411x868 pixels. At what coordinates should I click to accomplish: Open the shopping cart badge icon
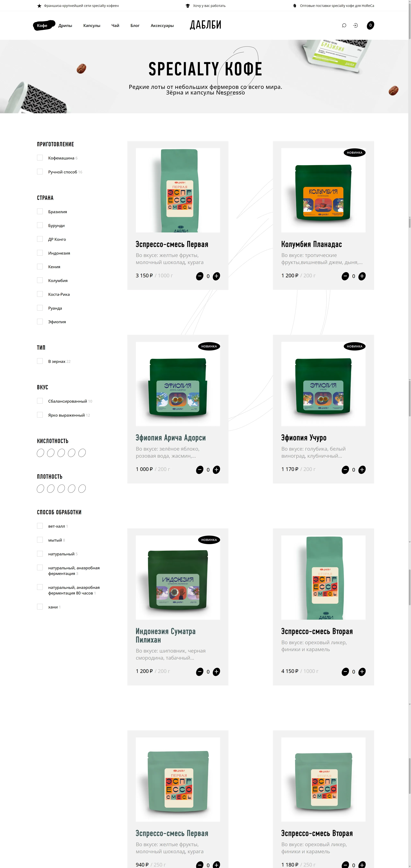click(x=370, y=25)
